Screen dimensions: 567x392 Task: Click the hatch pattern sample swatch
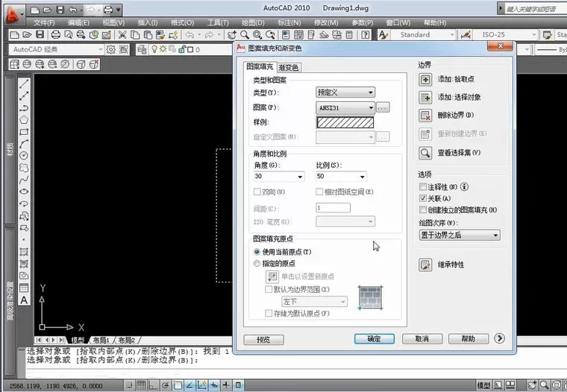[x=345, y=122]
